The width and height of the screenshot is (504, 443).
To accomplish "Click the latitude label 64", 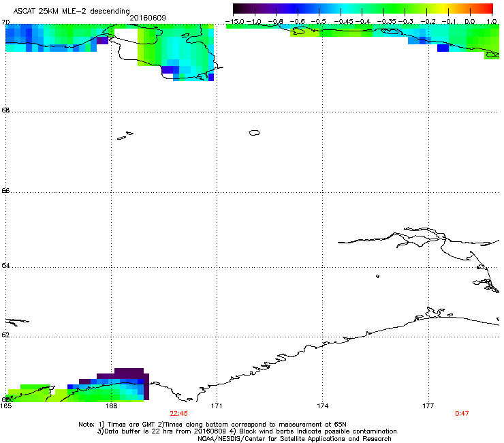I will [5, 265].
